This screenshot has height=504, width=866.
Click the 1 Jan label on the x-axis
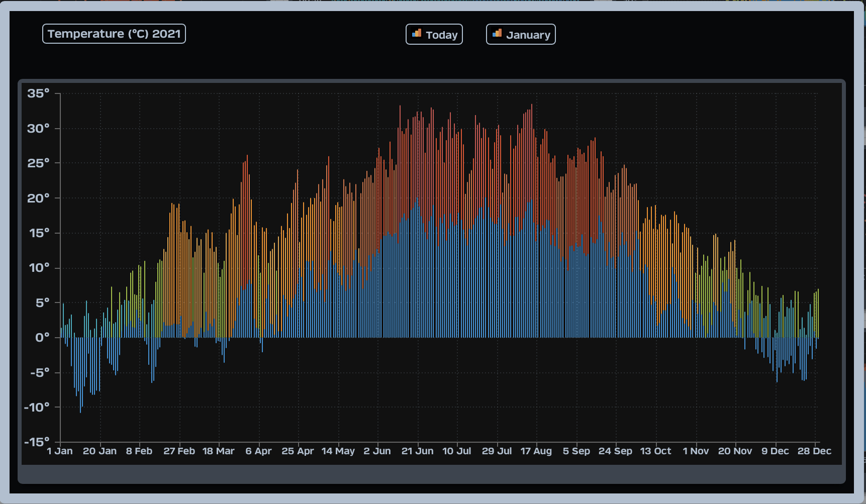point(60,451)
